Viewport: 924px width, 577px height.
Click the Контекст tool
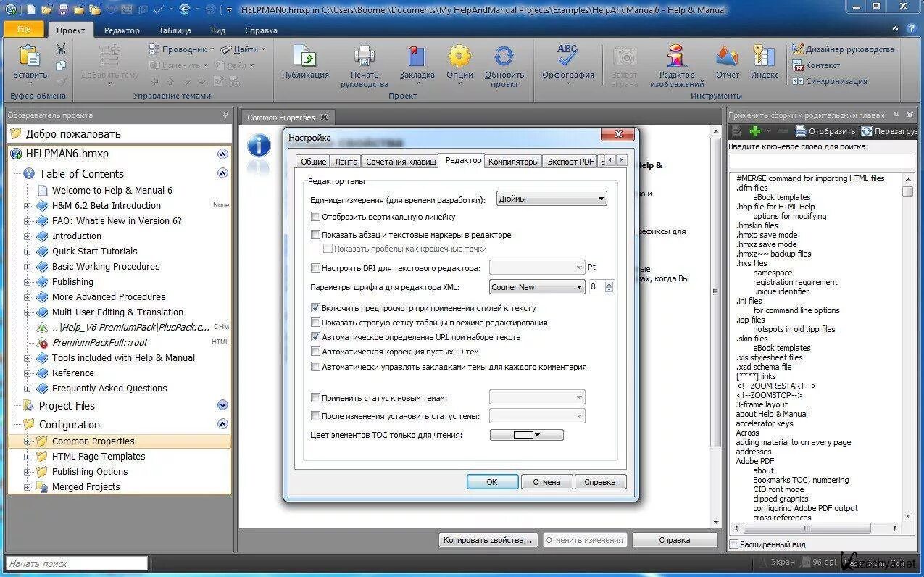pos(816,65)
